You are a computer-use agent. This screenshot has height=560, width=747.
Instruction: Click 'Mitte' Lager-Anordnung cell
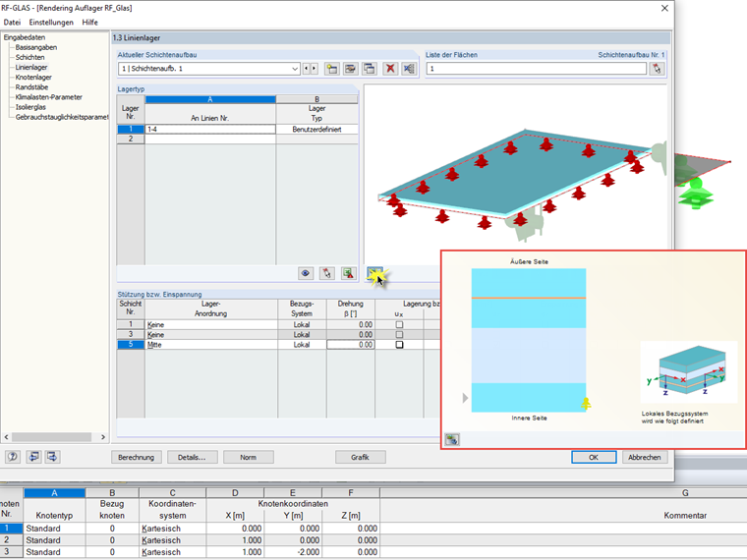(211, 345)
